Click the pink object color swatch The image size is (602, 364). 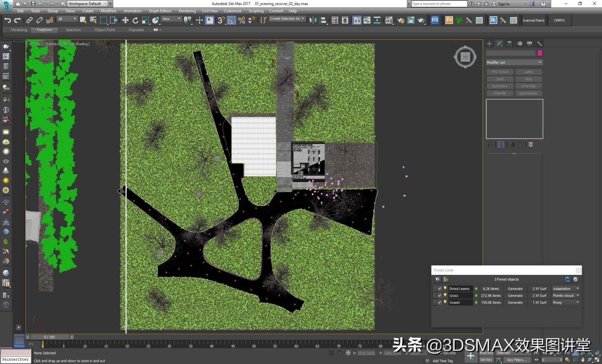(x=540, y=53)
